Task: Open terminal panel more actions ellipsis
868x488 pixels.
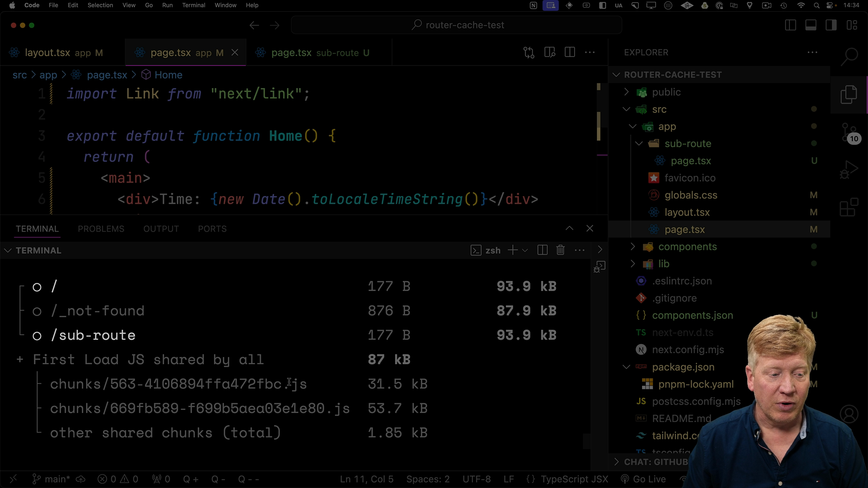Action: pos(580,250)
